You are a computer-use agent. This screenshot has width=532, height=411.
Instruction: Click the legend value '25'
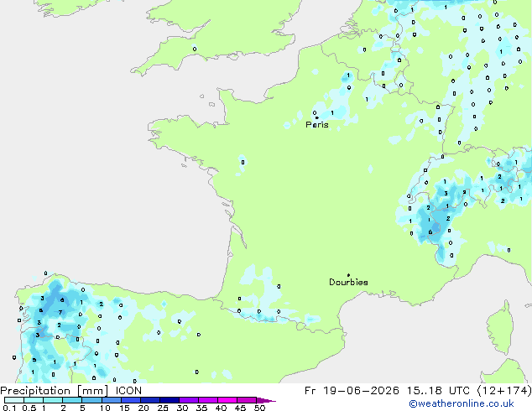pyautogui.click(x=163, y=408)
